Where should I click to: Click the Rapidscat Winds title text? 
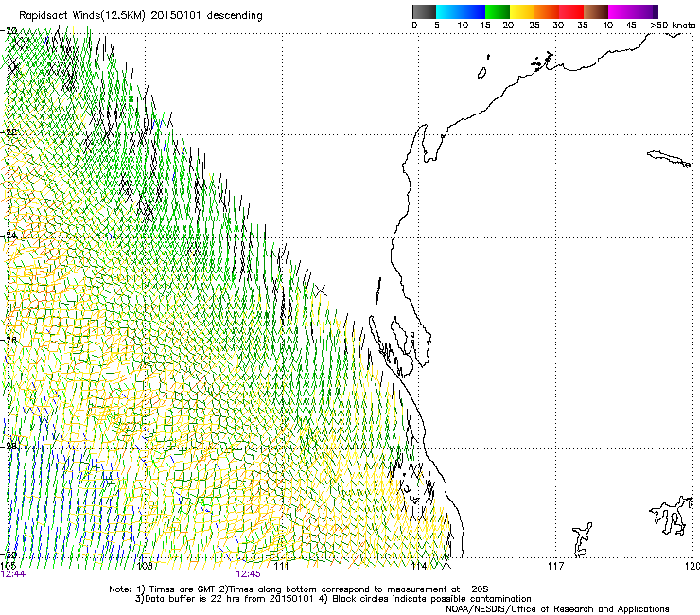(141, 15)
